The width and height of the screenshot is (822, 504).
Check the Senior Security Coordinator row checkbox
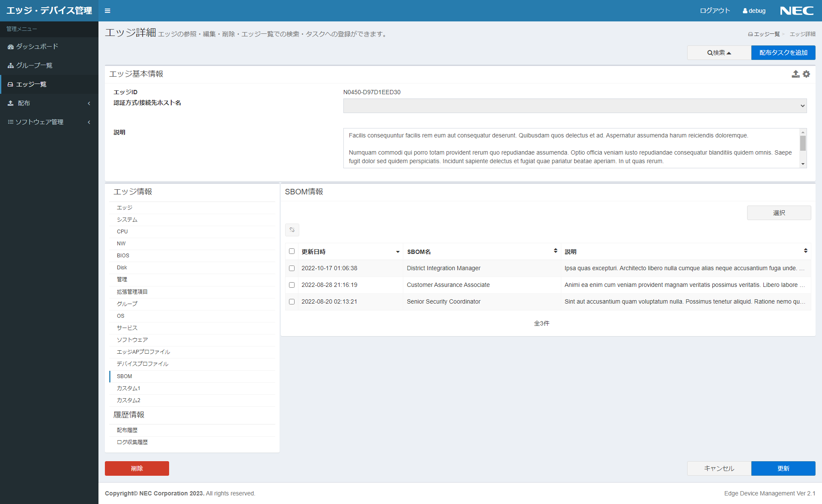pyautogui.click(x=292, y=301)
